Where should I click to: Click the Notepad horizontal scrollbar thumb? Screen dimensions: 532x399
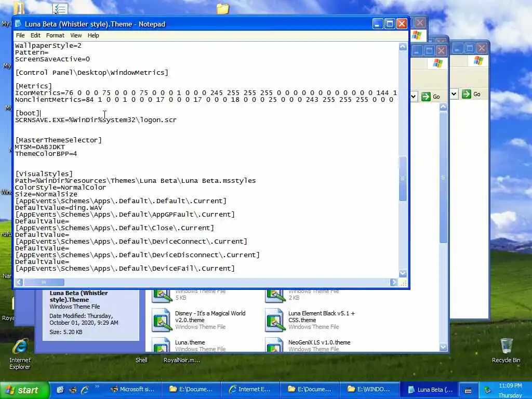(x=44, y=282)
